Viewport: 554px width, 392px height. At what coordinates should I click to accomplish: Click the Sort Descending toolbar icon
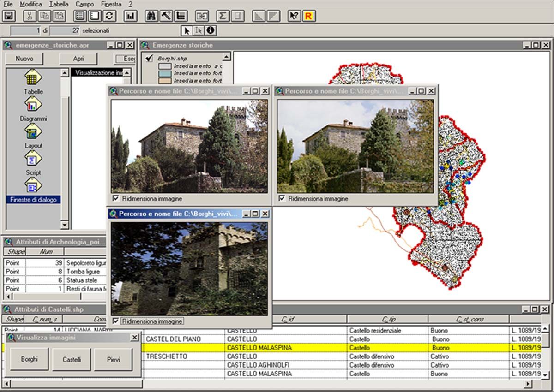coord(274,16)
